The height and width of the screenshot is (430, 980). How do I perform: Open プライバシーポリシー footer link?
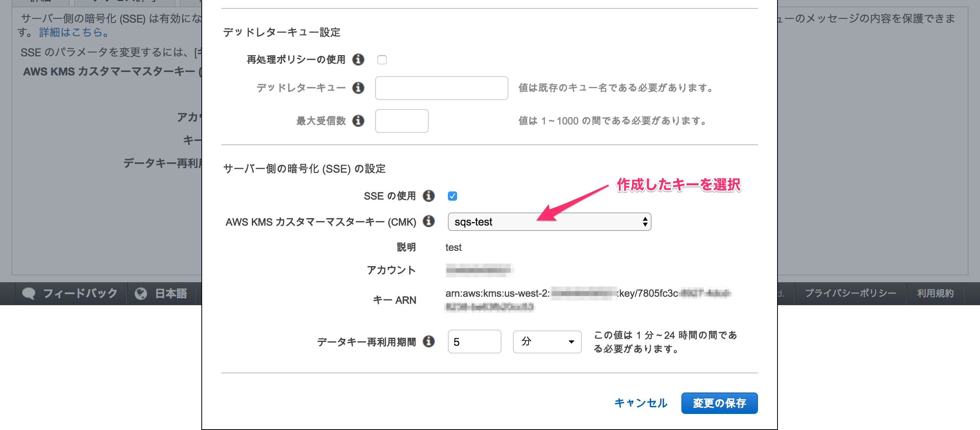coord(851,294)
